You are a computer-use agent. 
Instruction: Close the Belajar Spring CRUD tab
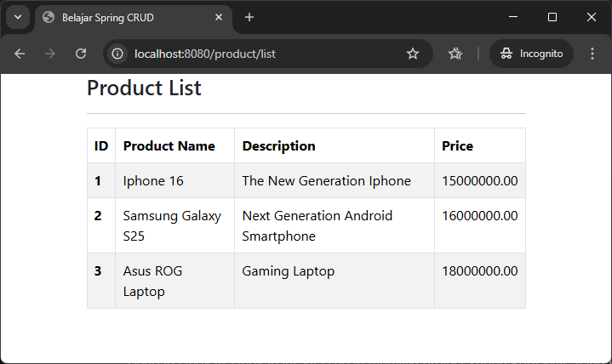[219, 17]
